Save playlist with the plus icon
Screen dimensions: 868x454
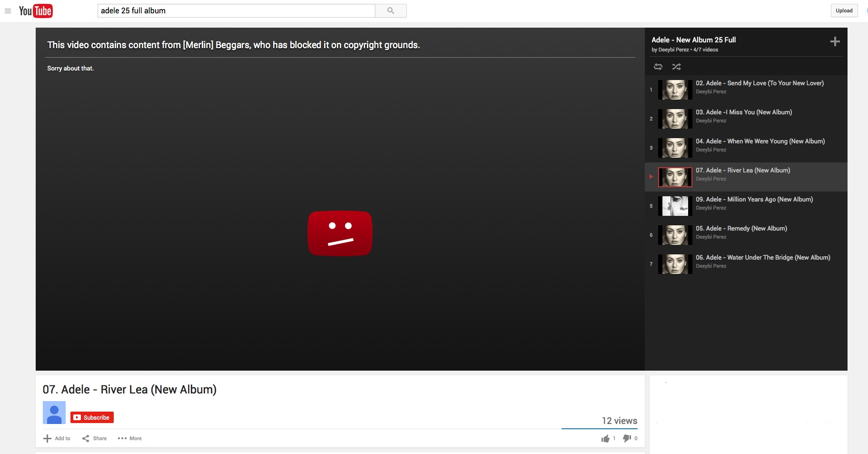tap(835, 41)
